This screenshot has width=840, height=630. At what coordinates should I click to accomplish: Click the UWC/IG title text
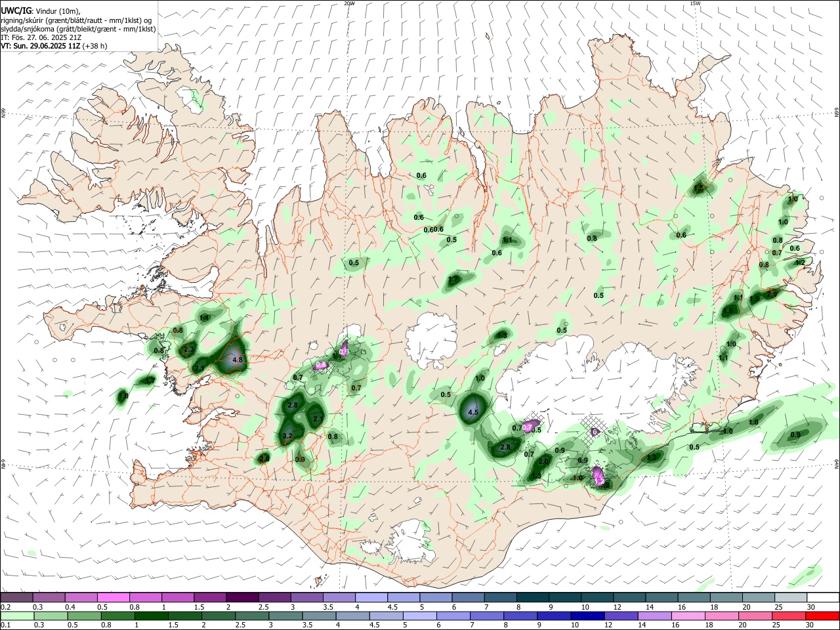pos(16,11)
